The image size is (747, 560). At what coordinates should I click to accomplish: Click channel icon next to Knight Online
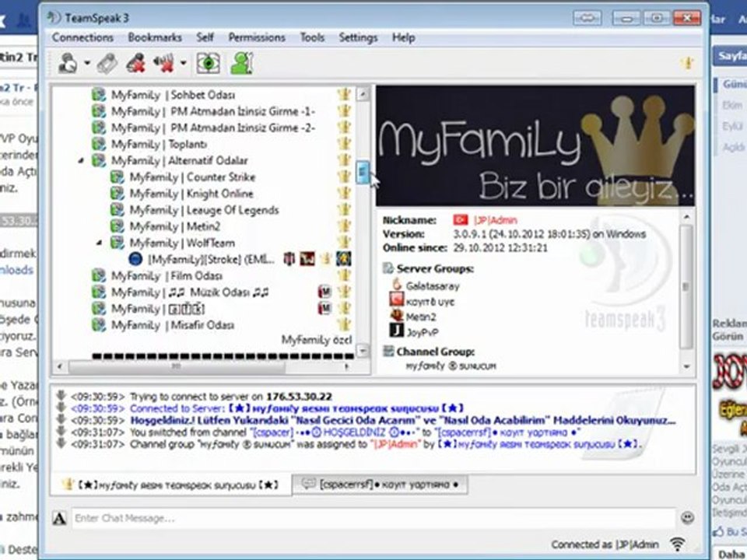coord(117,194)
